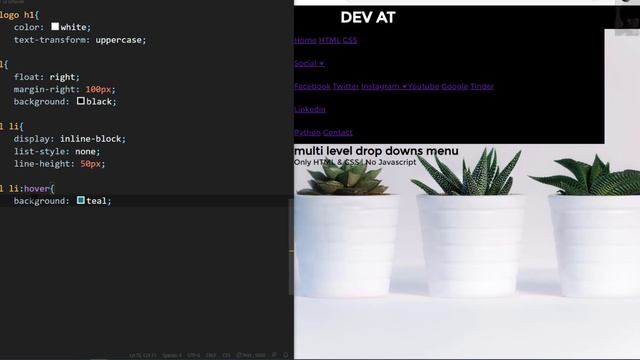The width and height of the screenshot is (640, 360).
Task: Place cursor on 'text-transform: uppercase;' line
Action: 80,40
